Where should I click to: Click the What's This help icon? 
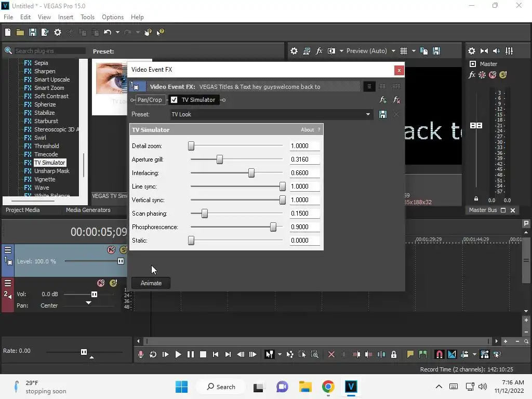[x=160, y=32]
